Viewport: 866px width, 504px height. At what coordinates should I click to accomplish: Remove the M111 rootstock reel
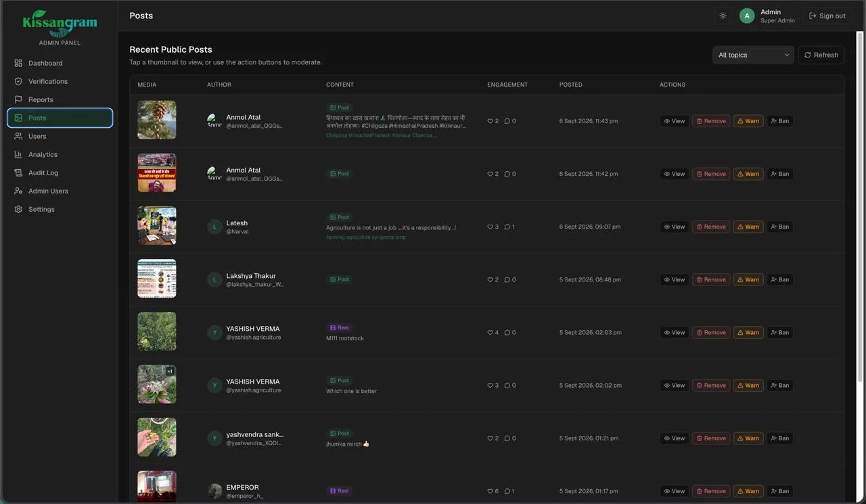click(x=711, y=332)
